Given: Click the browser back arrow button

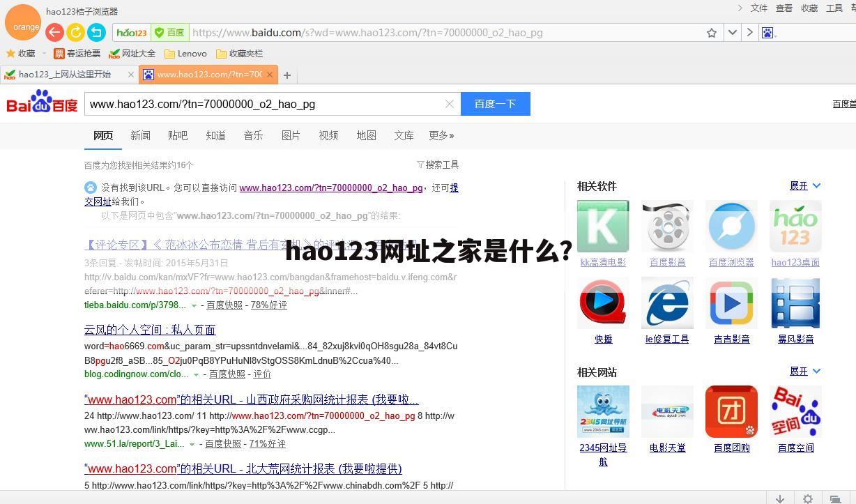Looking at the screenshot, I should (x=54, y=32).
